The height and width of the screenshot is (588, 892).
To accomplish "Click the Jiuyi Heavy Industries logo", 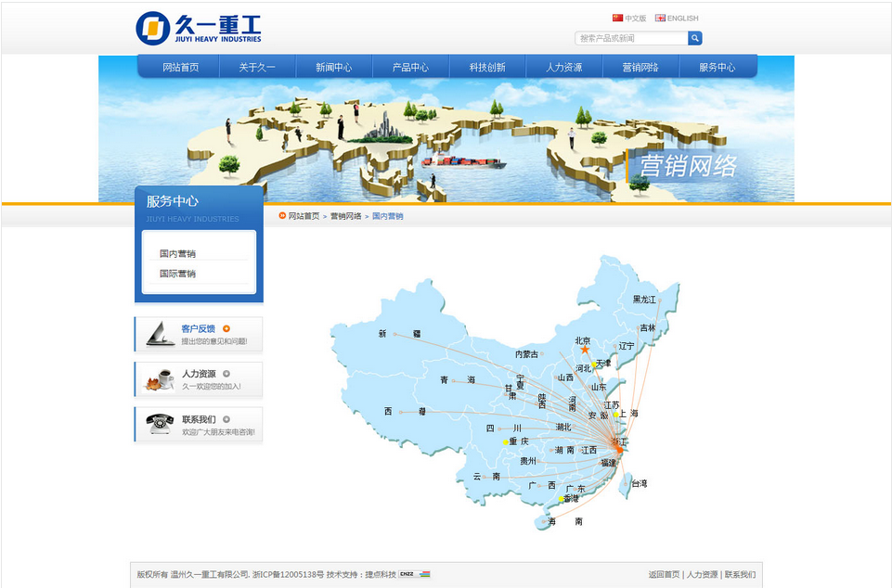I will [x=199, y=28].
